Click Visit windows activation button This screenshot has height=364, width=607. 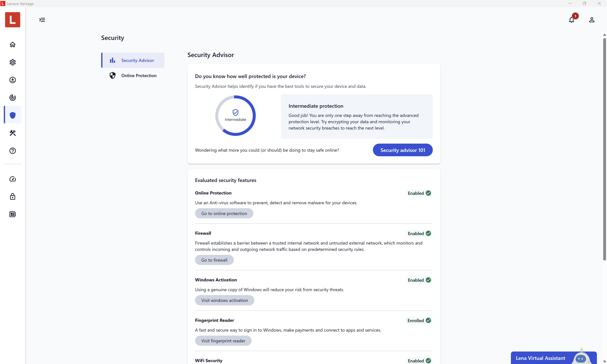(x=224, y=300)
